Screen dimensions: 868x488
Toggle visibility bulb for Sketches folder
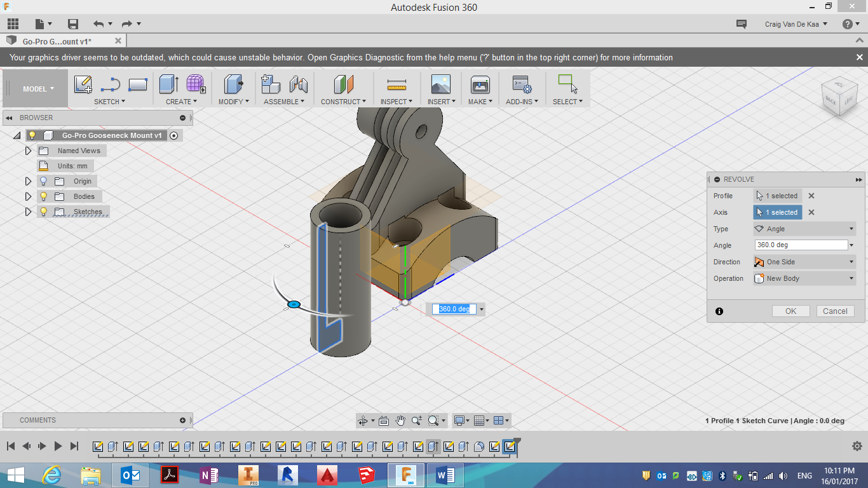coord(43,212)
